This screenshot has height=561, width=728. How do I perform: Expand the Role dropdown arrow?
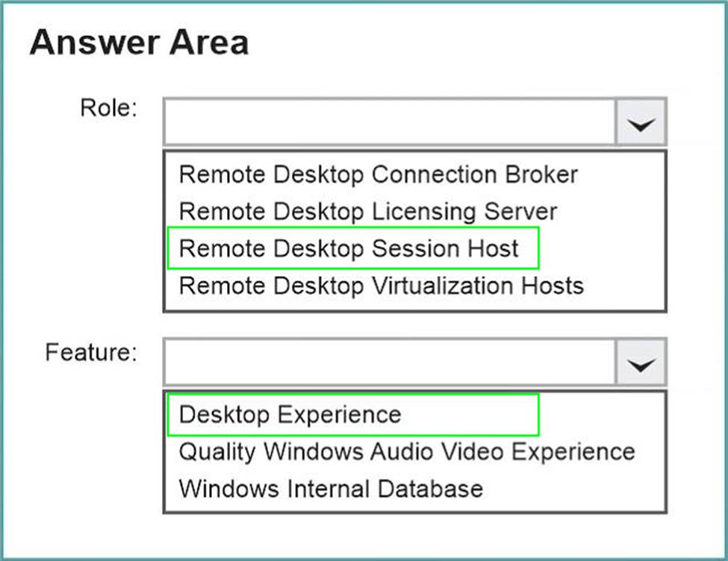[x=641, y=122]
